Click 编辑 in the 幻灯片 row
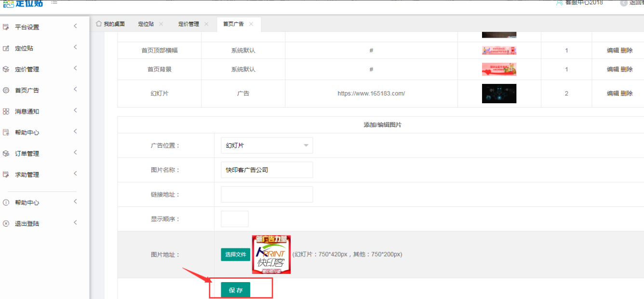 (x=612, y=94)
